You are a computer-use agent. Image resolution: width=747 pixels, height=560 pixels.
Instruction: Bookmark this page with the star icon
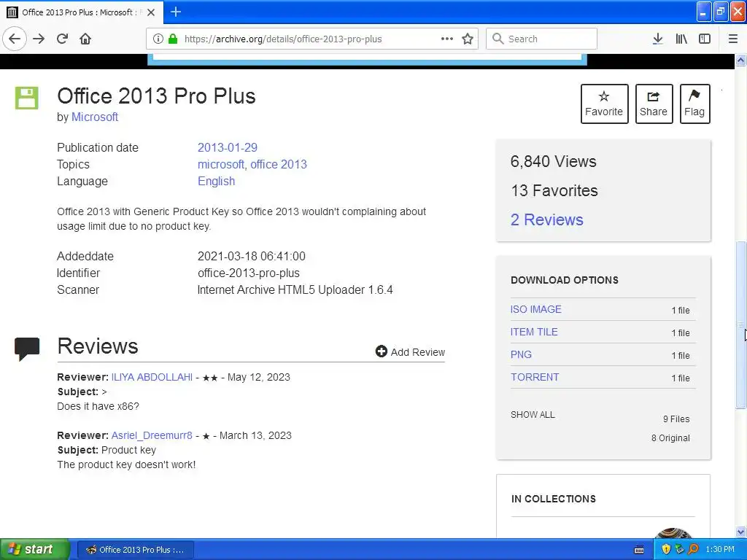coord(468,39)
